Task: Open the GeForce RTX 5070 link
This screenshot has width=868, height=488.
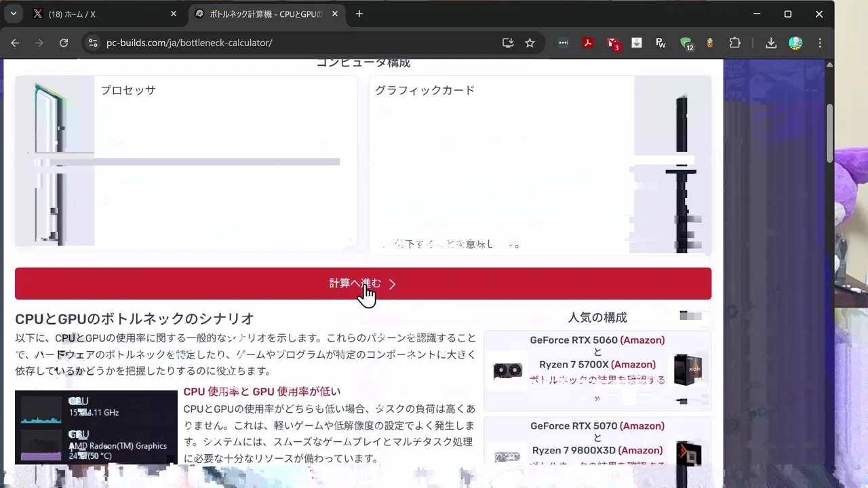Action: (574, 426)
